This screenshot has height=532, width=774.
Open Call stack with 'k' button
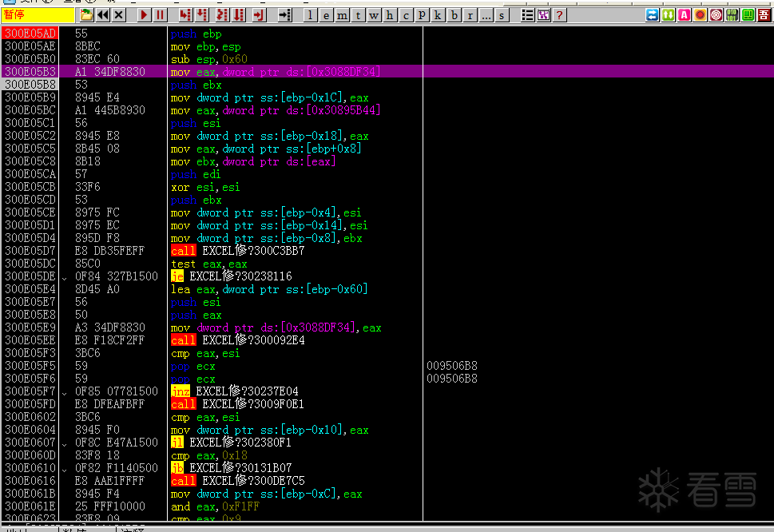click(438, 15)
